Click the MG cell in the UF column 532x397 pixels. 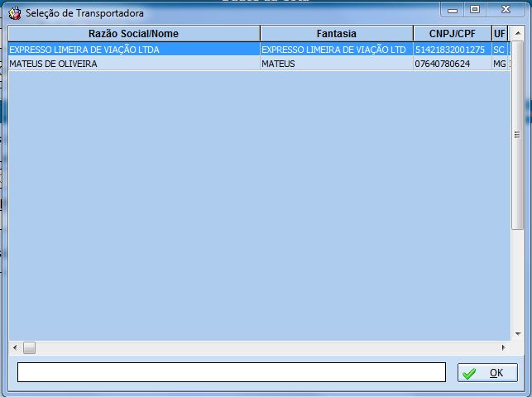499,64
